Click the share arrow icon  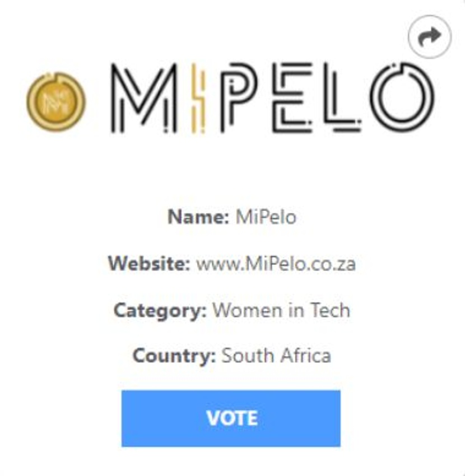click(x=430, y=36)
